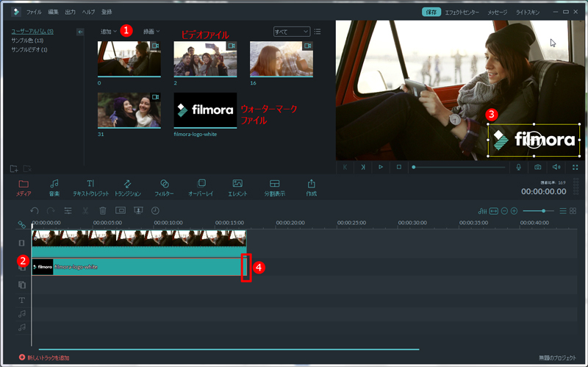Toggle timeline link/snap icon

pos(22,224)
